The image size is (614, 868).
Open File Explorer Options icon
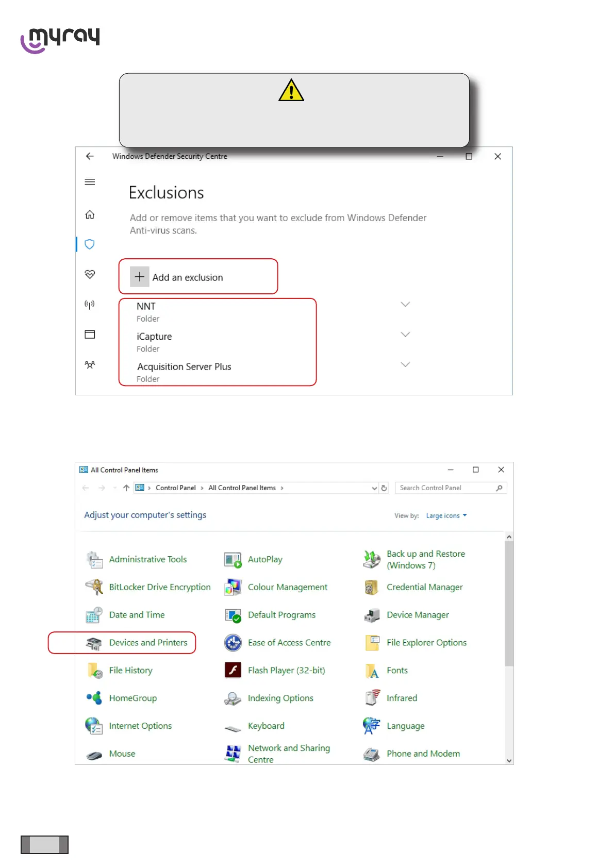click(372, 643)
